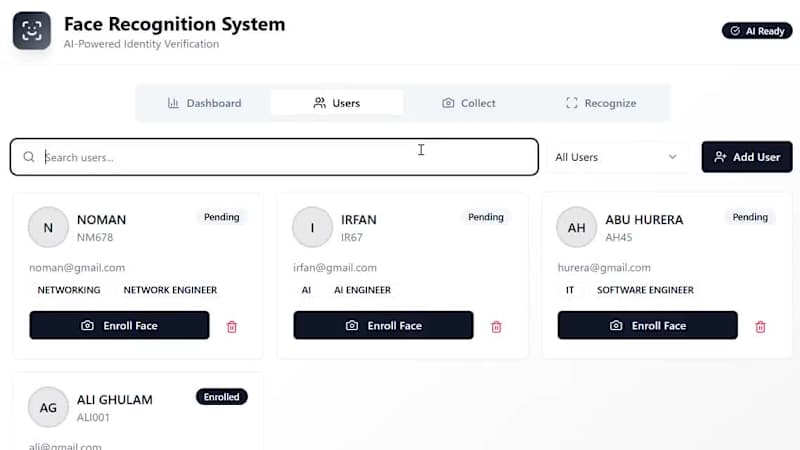Switch to the Dashboard tab
Image resolution: width=800 pixels, height=450 pixels.
coord(204,103)
